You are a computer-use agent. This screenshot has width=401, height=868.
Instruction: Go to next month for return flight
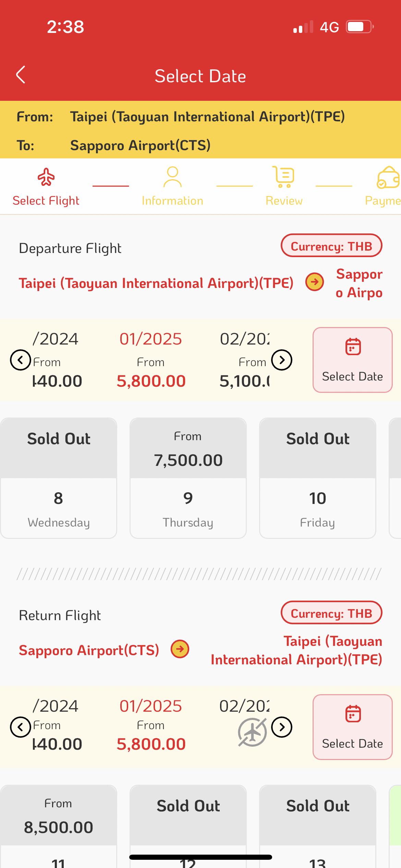(282, 727)
